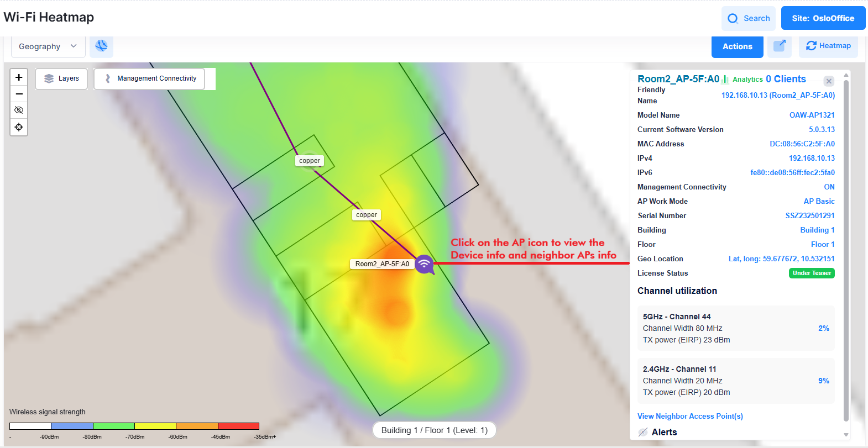This screenshot has width=868, height=448.
Task: Refresh the Heatmap
Action: click(828, 46)
